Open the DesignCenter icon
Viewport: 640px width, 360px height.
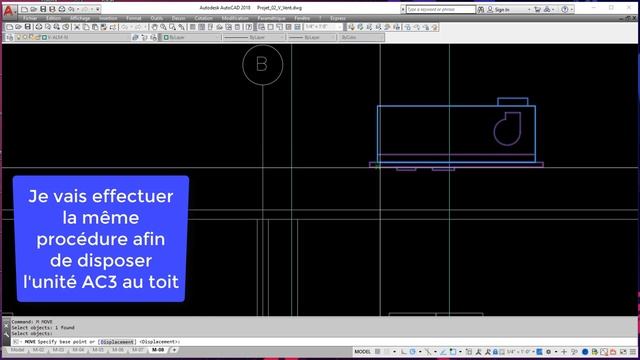[x=202, y=27]
